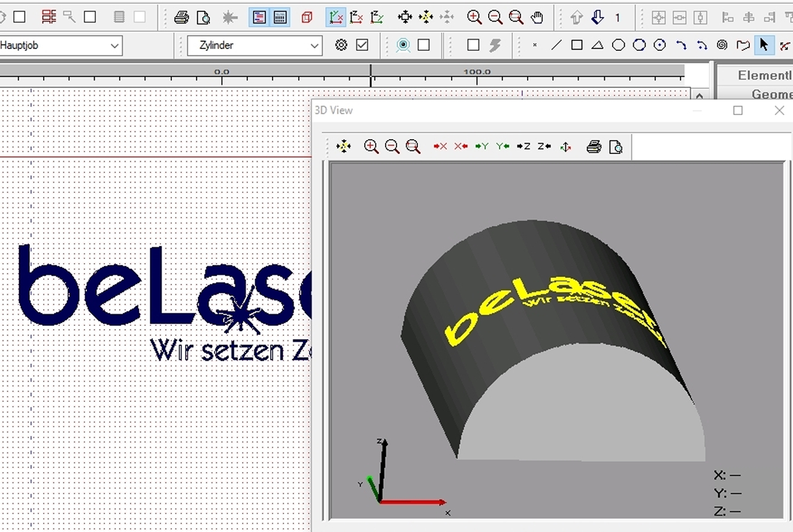Click the blue down arrow icon
The image size is (793, 532).
[x=597, y=17]
